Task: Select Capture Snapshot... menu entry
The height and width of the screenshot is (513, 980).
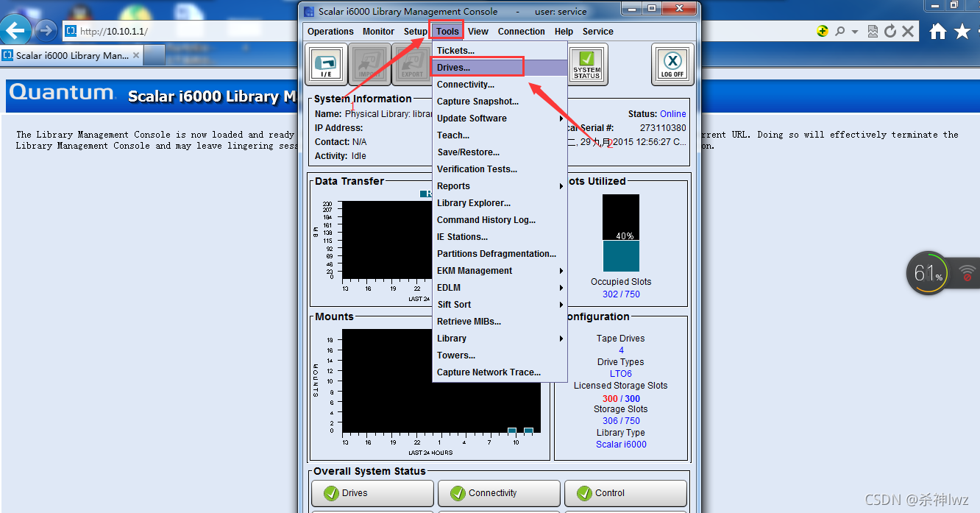Action: tap(500, 102)
